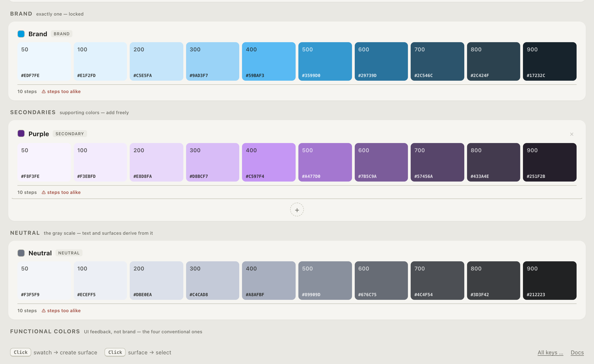This screenshot has height=364, width=594.
Task: Click the Purple palette name
Action: coord(38,134)
